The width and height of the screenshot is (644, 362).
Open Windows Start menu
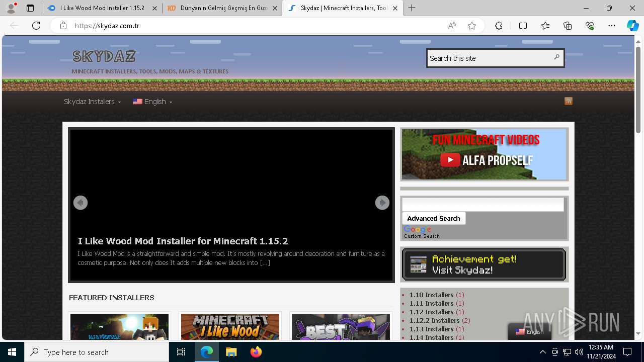[x=12, y=352]
